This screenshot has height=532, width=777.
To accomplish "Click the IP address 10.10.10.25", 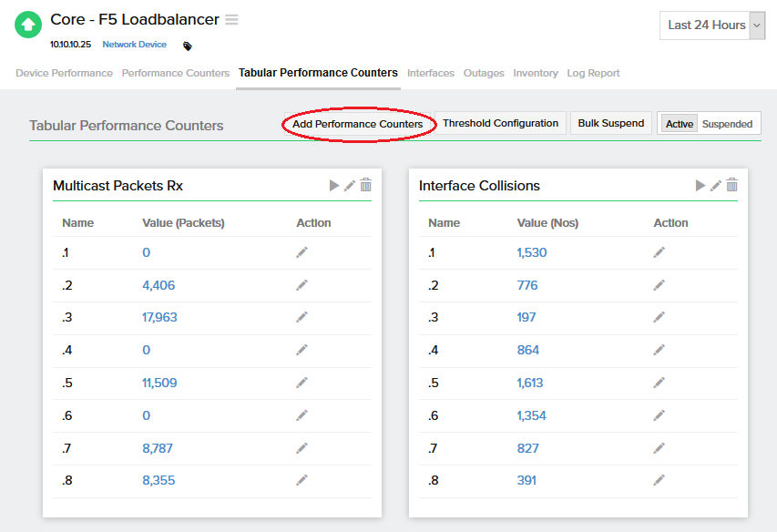I will pyautogui.click(x=70, y=44).
